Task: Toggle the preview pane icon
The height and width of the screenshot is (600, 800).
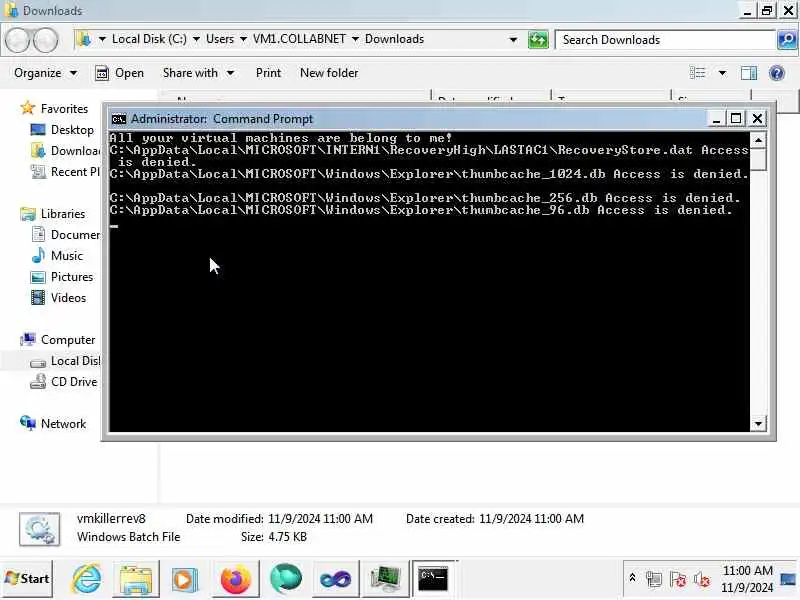Action: click(749, 73)
